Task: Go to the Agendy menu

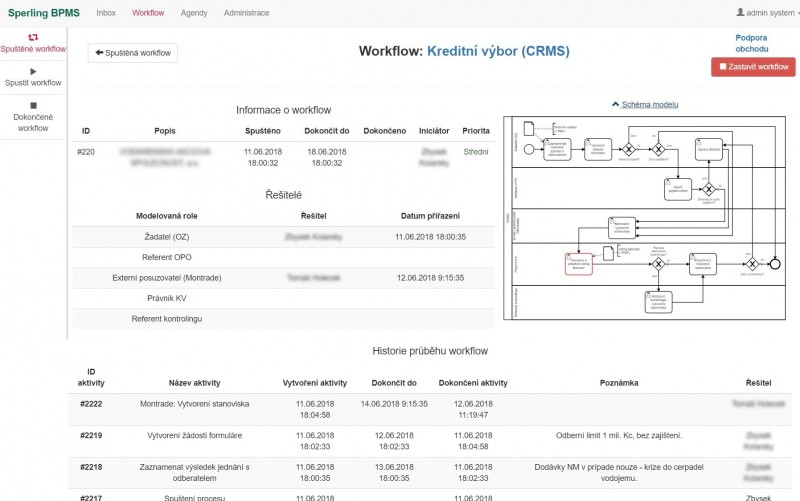Action: click(194, 13)
